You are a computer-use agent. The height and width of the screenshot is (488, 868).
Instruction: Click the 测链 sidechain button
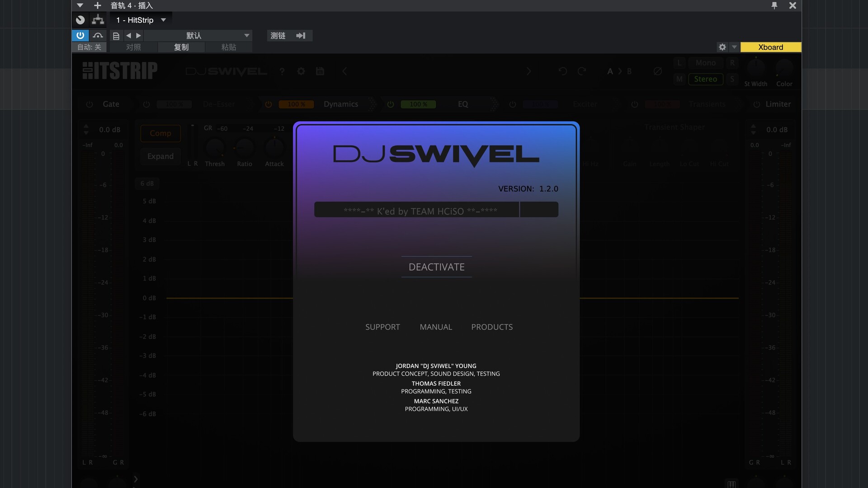coord(278,35)
